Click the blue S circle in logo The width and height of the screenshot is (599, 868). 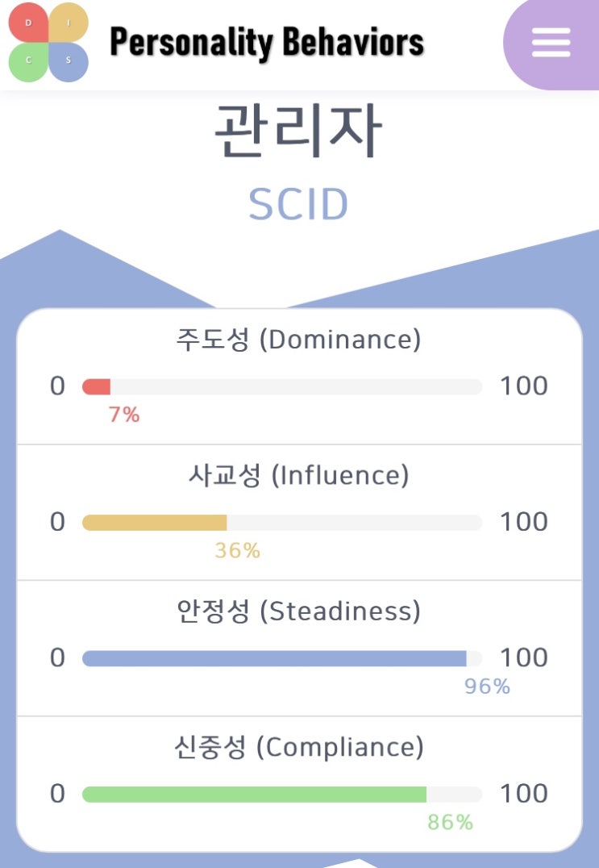(x=69, y=61)
